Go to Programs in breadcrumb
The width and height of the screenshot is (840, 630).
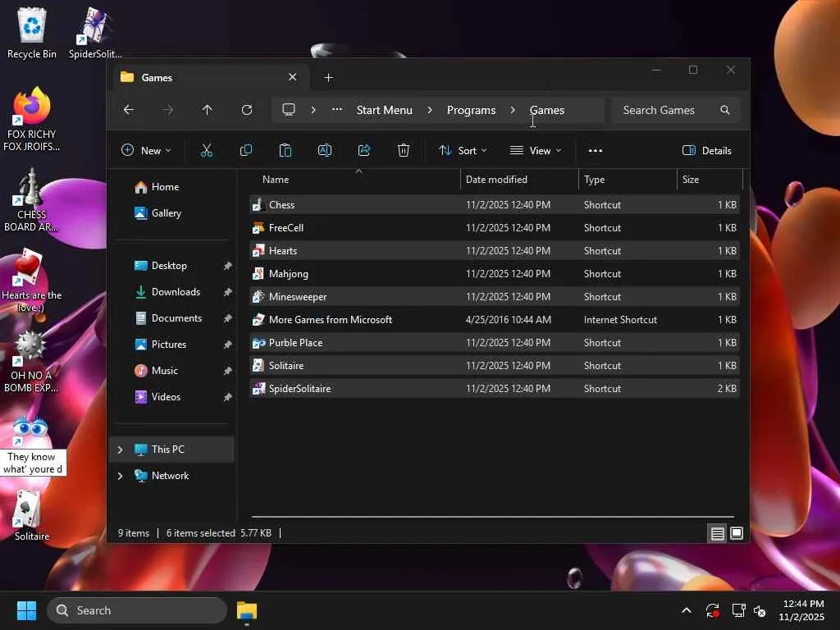(472, 110)
